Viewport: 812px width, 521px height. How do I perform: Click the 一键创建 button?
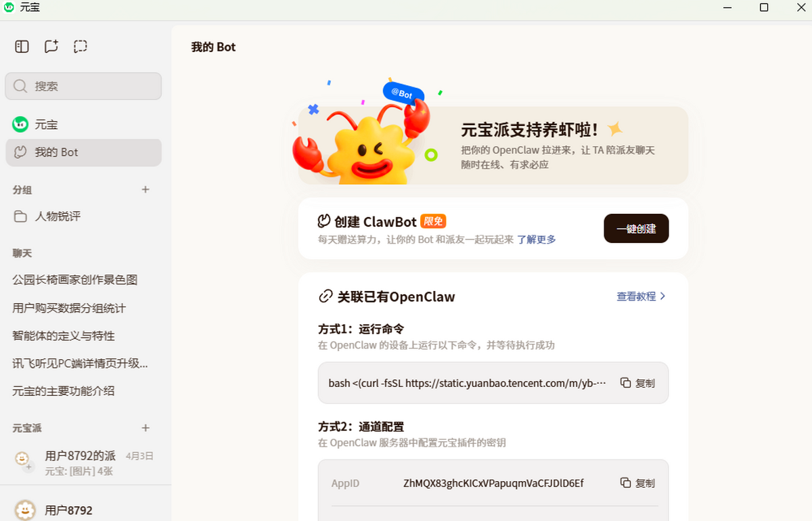click(636, 229)
